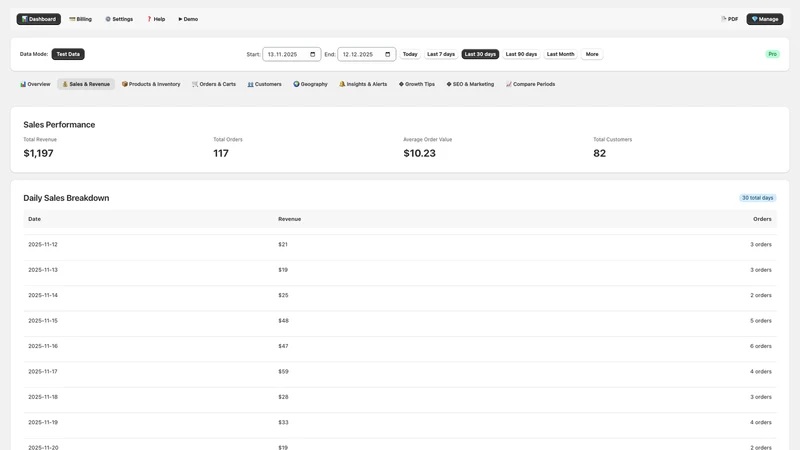Click the Daily Sales Breakdown heading
800x450 pixels.
[x=66, y=198]
